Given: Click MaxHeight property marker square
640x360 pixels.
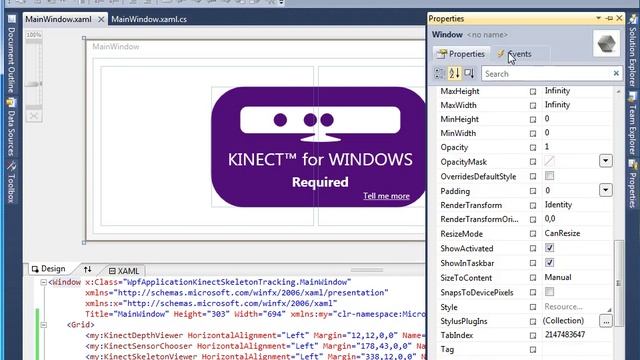Looking at the screenshot, I should point(533,91).
